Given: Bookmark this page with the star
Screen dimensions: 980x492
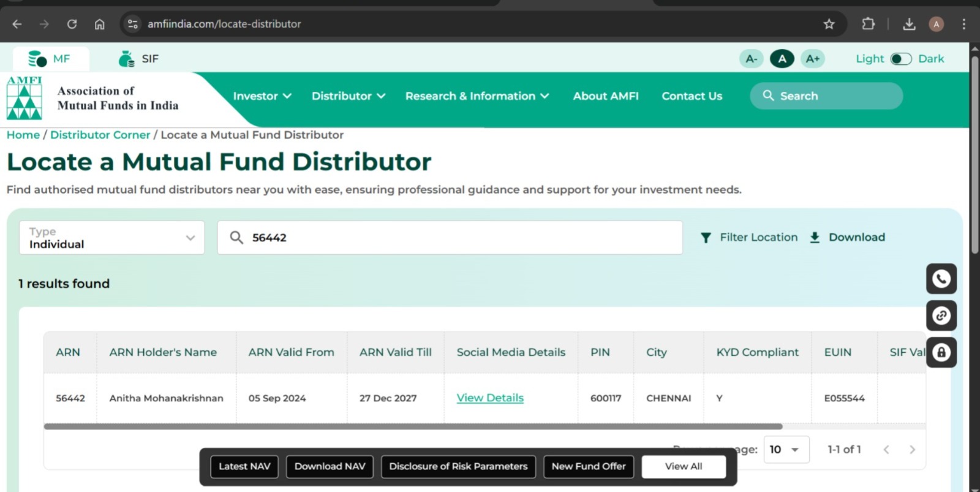Looking at the screenshot, I should click(829, 24).
